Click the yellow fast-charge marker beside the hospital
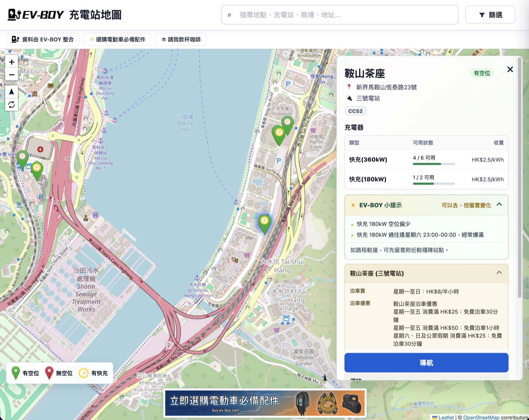 point(37,170)
